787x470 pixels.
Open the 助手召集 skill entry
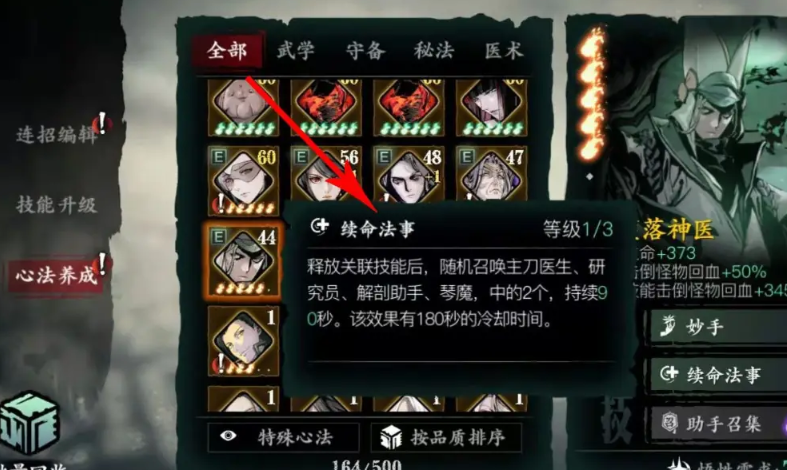719,424
